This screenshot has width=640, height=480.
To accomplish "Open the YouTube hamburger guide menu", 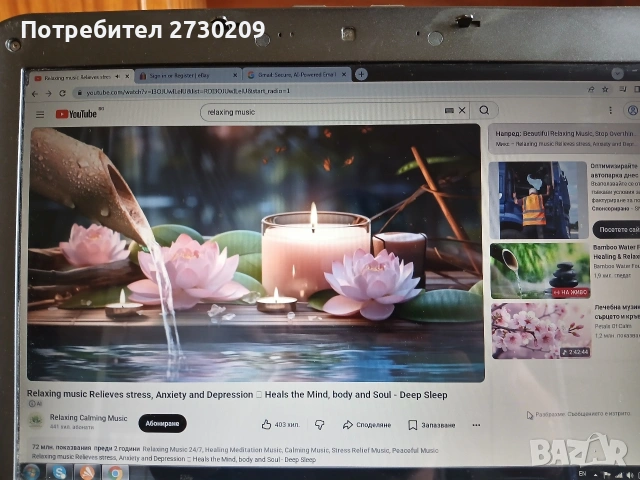I will (40, 115).
